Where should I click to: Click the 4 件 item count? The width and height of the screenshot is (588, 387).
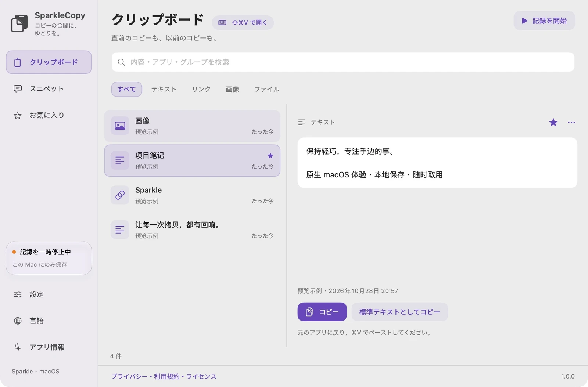point(116,356)
